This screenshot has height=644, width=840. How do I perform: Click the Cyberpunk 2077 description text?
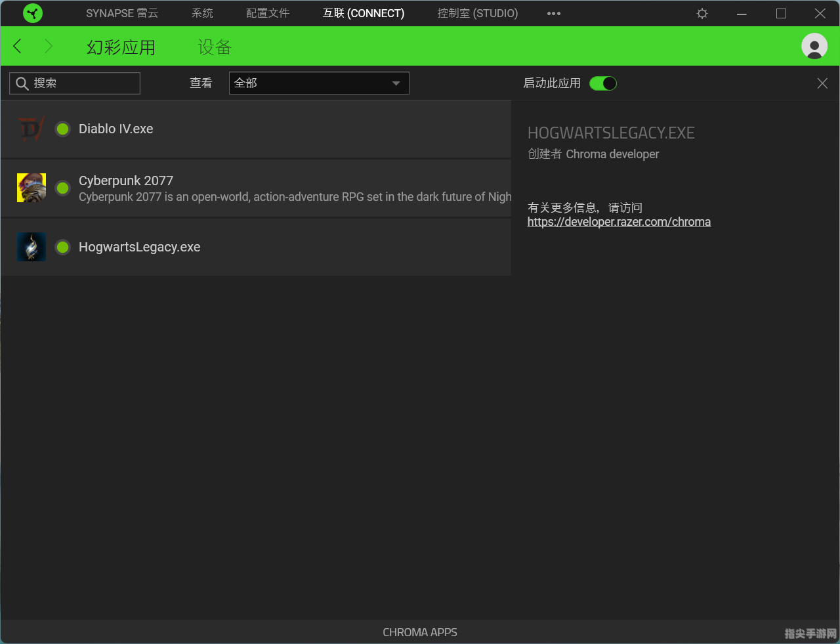295,197
